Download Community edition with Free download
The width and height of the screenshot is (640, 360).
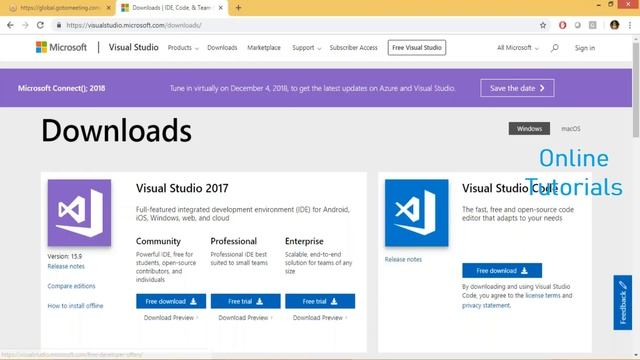[171, 301]
